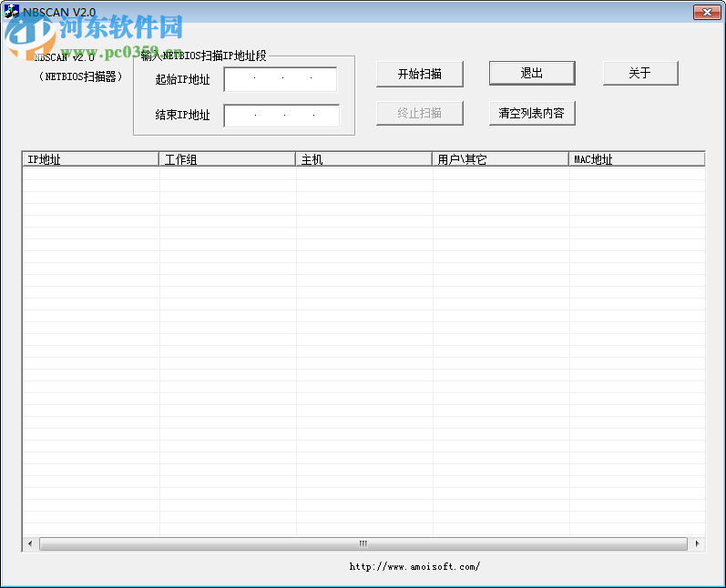This screenshot has height=588, width=726.
Task: Click the NBSCAN title bar application icon
Action: (11, 12)
